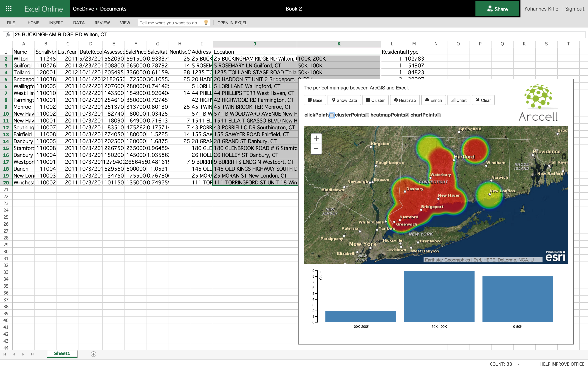
Task: Zoom out on the map
Action: click(316, 149)
